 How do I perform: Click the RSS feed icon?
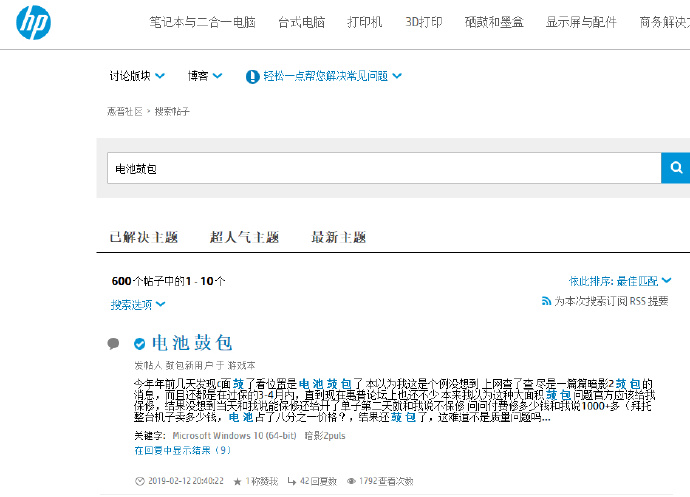click(x=546, y=301)
